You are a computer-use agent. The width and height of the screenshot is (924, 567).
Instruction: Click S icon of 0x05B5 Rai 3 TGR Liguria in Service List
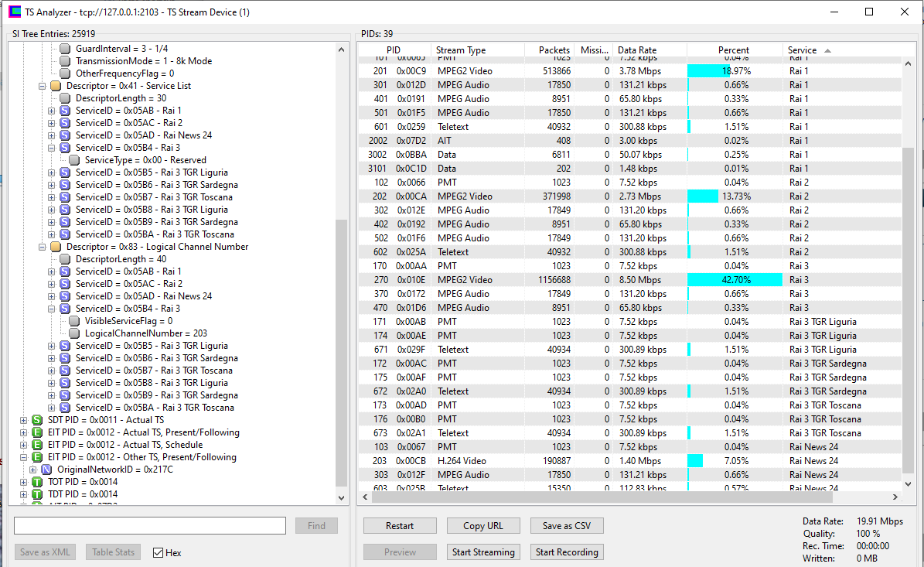point(65,172)
